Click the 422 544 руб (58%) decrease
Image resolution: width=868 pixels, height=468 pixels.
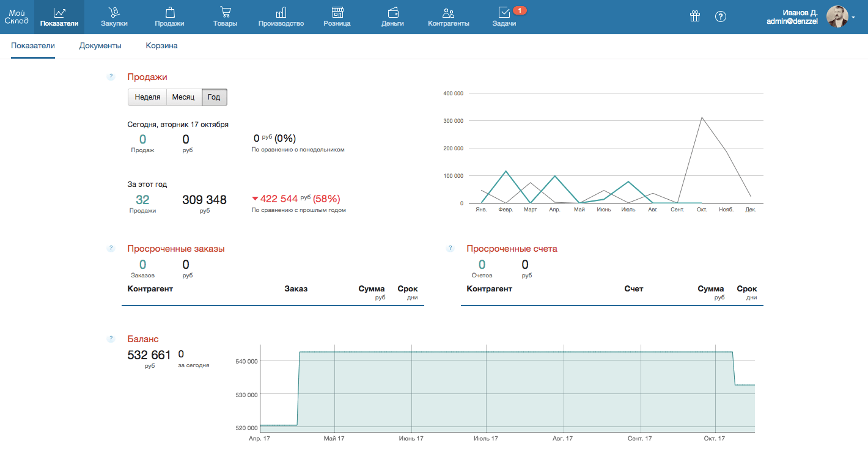[x=296, y=199]
